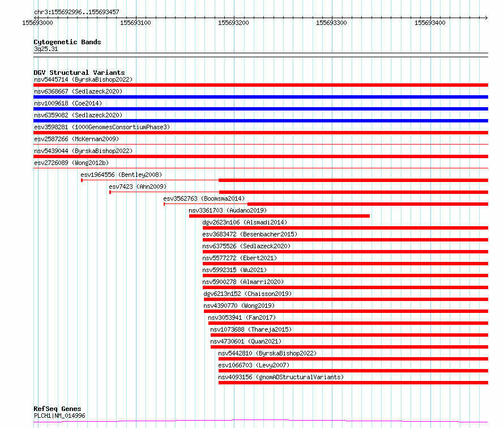This screenshot has width=504, height=428.
Task: Click the DGV Structural Variants track heading
Action: 79,73
